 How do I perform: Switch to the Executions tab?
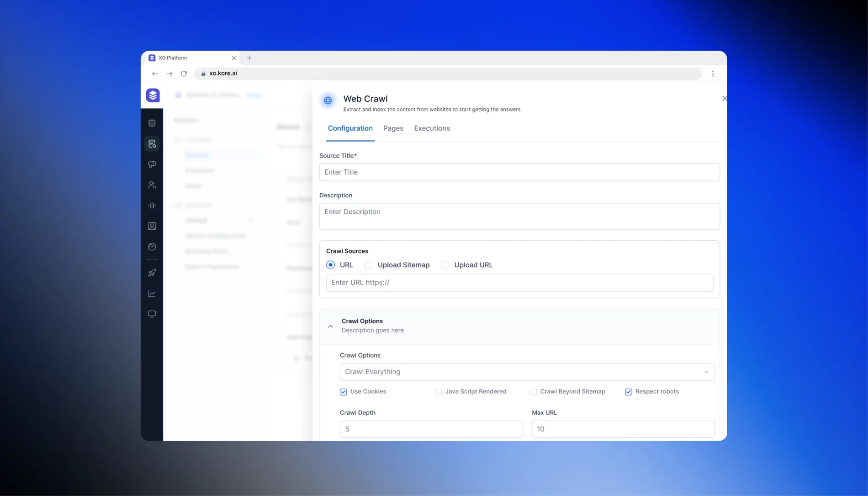click(x=432, y=128)
